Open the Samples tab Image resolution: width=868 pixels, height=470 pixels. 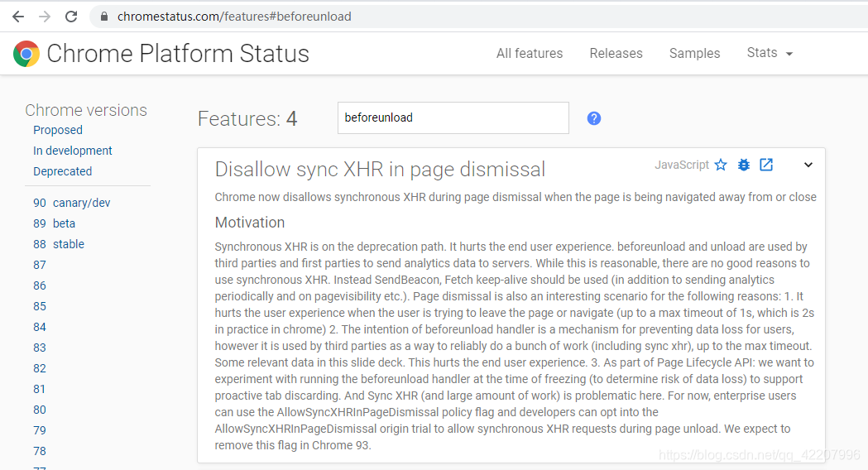coord(694,53)
